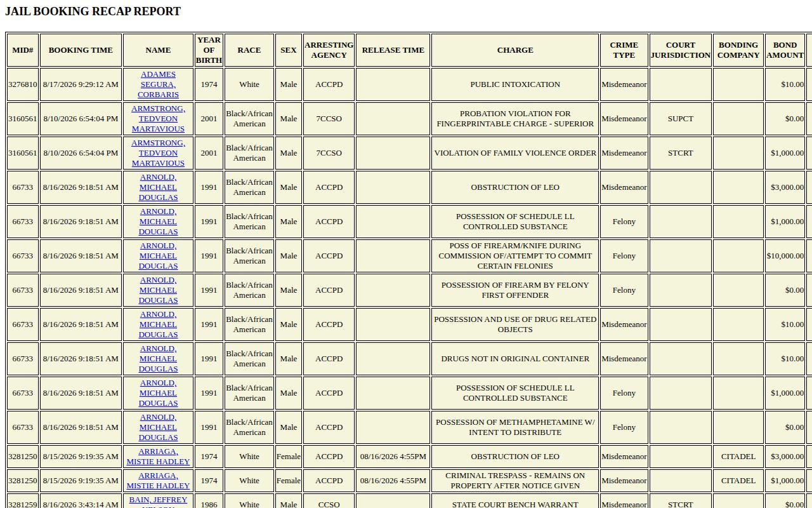Open ARNOLD link in the firearm by felony first offender row
The image size is (812, 508).
158,290
